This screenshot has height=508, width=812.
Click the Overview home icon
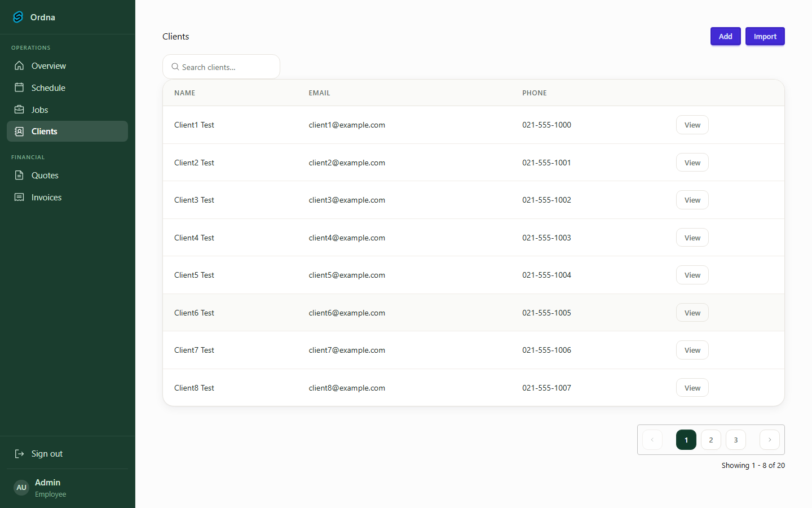pos(19,65)
